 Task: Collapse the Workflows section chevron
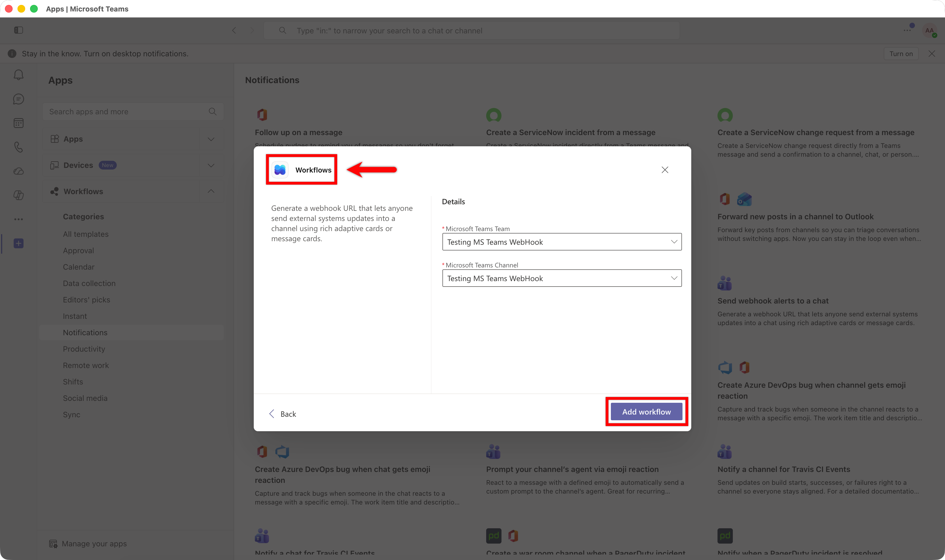pos(211,191)
